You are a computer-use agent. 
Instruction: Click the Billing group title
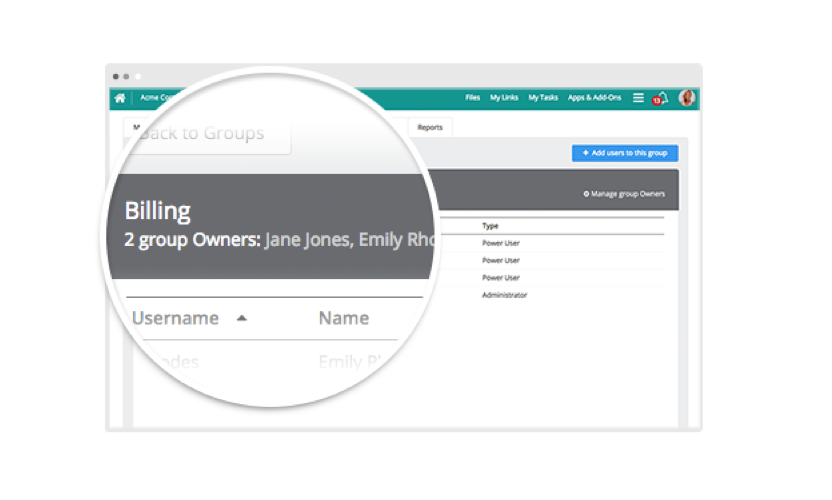pos(158,210)
